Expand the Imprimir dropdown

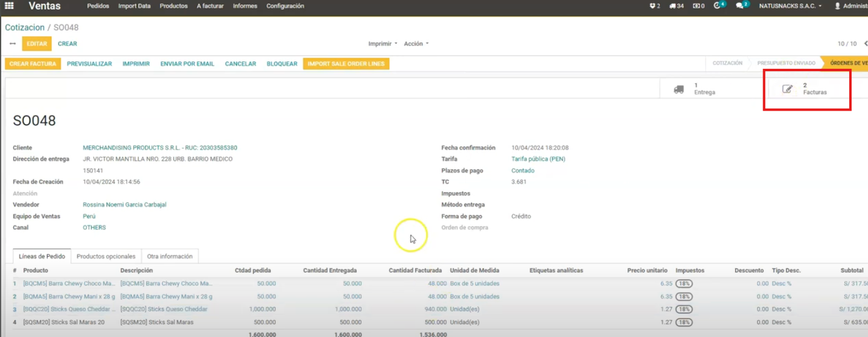tap(382, 44)
